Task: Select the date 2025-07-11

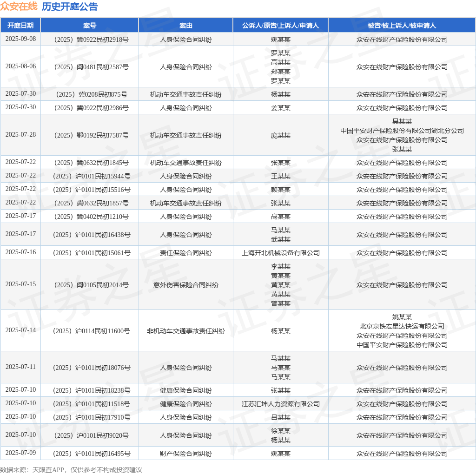Action: click(x=20, y=367)
